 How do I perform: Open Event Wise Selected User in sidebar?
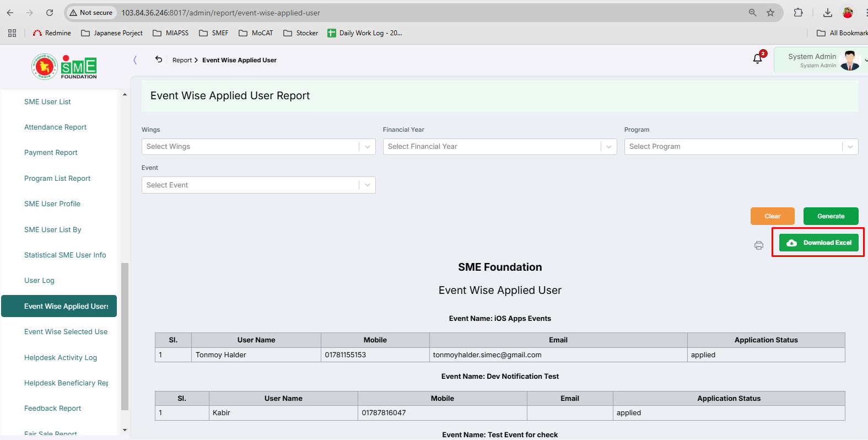click(x=66, y=332)
